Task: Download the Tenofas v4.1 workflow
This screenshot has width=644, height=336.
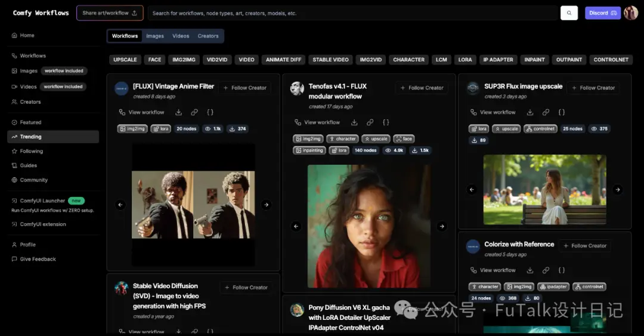Action: point(354,122)
